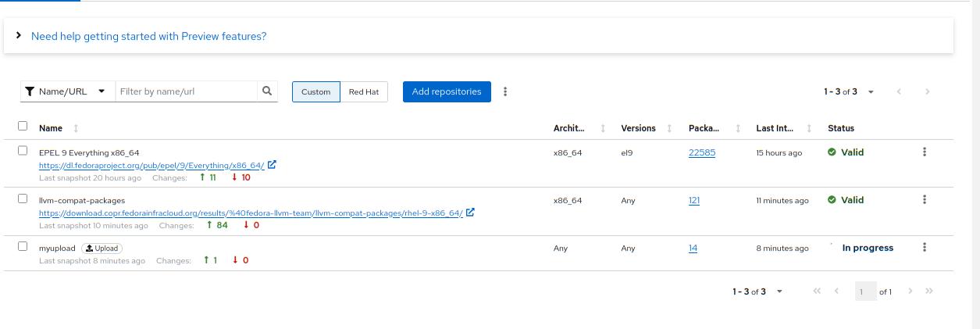Image resolution: width=980 pixels, height=329 pixels.
Task: Open kebab menu next to Add repositories
Action: point(505,91)
